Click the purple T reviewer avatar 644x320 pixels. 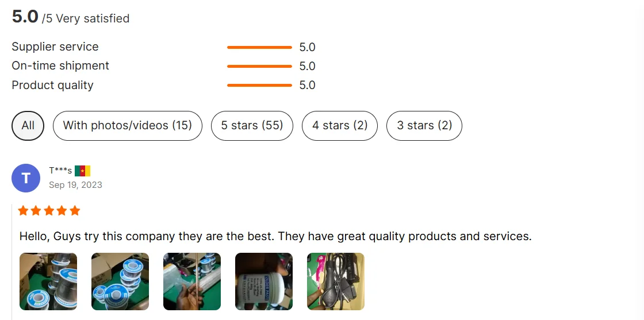click(26, 178)
